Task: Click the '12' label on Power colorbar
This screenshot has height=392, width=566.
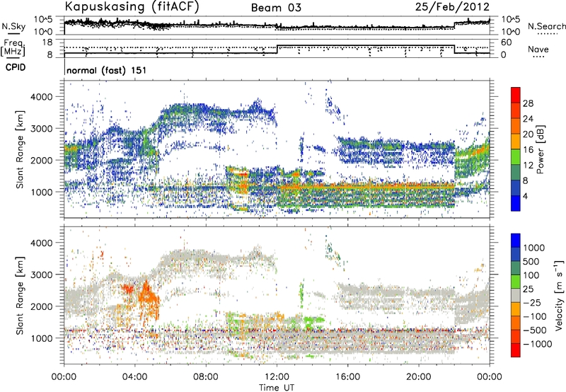Action: 528,165
